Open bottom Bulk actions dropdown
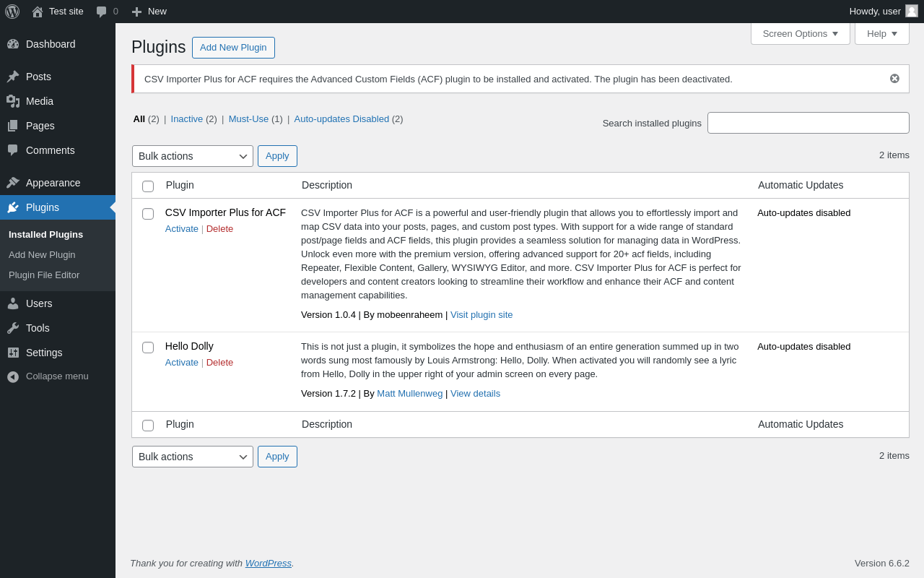The image size is (924, 578). click(193, 457)
